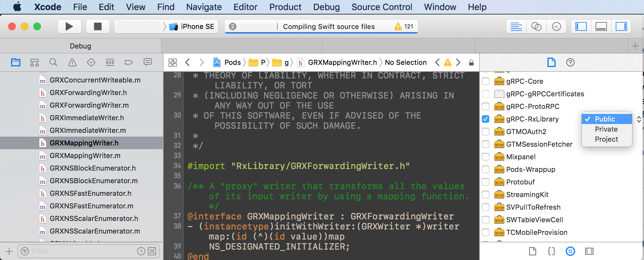
Task: Select Public header visibility option
Action: click(607, 119)
